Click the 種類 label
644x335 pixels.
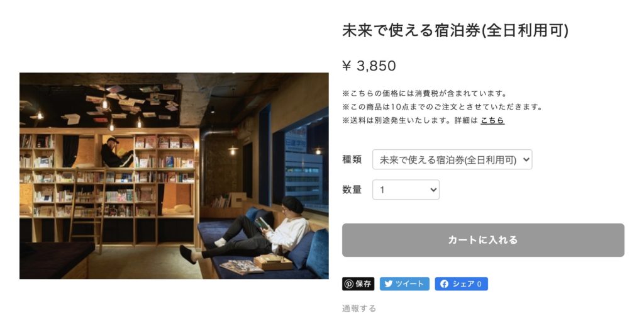[x=352, y=159]
